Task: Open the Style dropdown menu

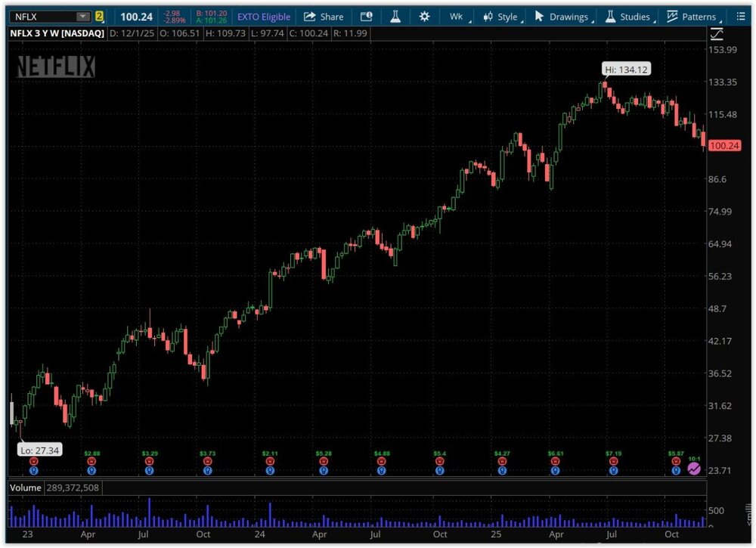Action: pos(500,17)
